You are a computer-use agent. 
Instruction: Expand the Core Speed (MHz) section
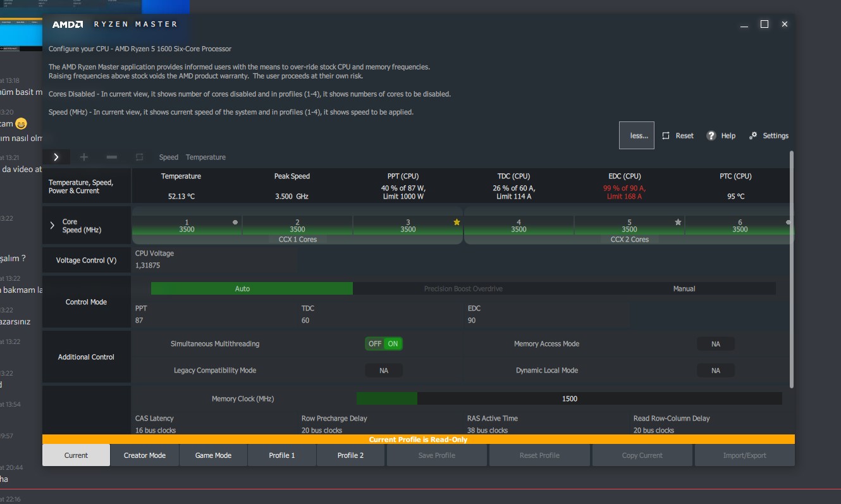click(x=52, y=225)
